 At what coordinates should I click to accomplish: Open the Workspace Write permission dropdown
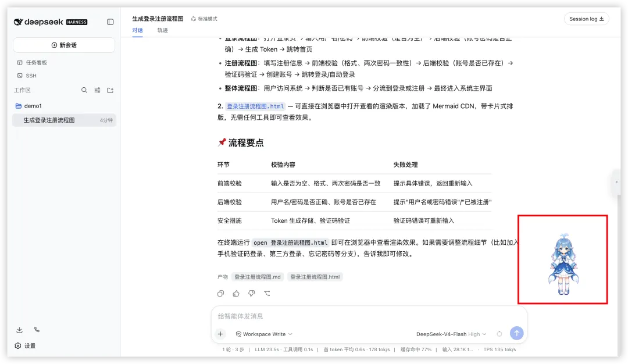[265, 334]
